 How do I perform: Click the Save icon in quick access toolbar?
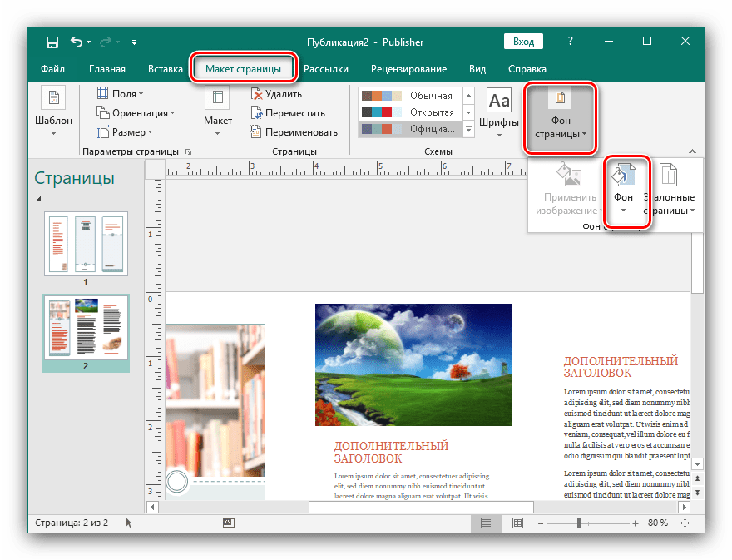(52, 42)
